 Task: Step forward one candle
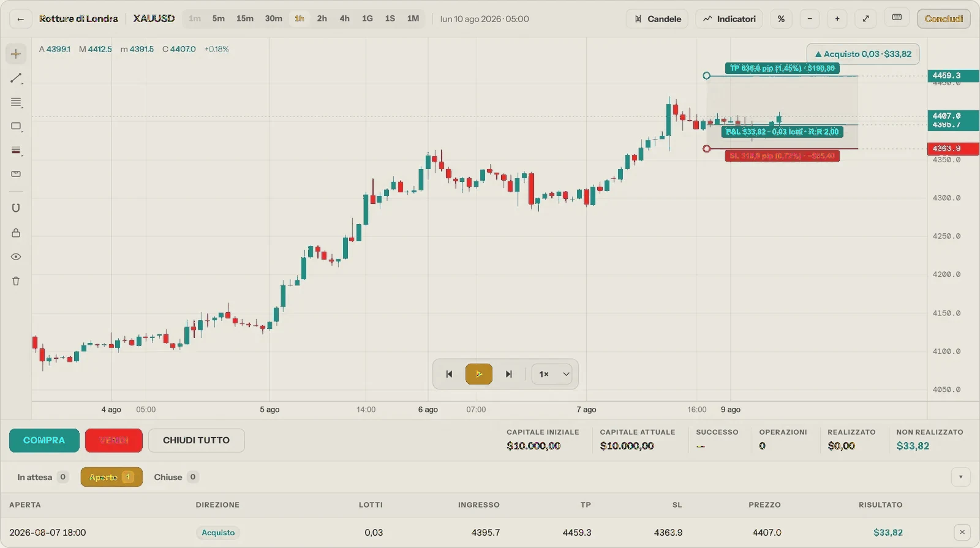pyautogui.click(x=508, y=374)
